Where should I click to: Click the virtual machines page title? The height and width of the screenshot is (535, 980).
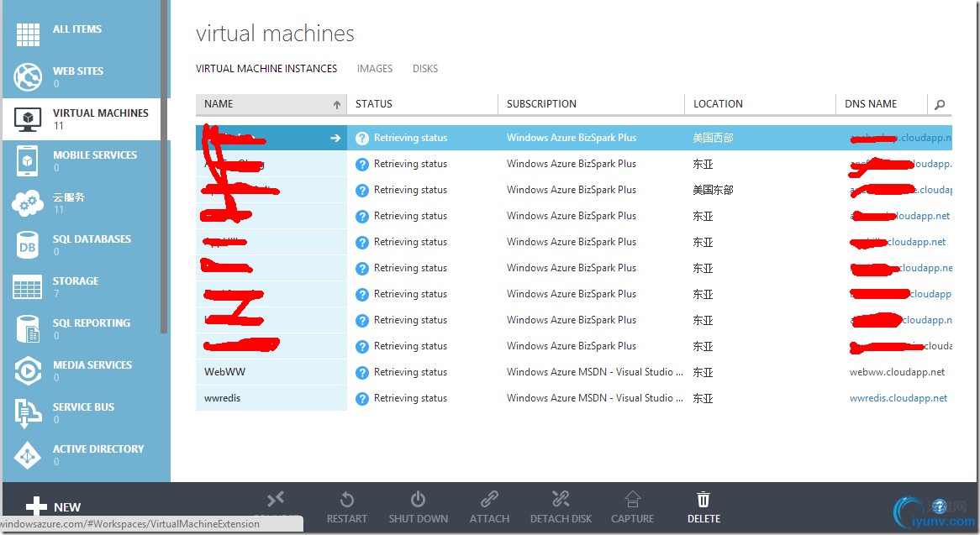275,34
